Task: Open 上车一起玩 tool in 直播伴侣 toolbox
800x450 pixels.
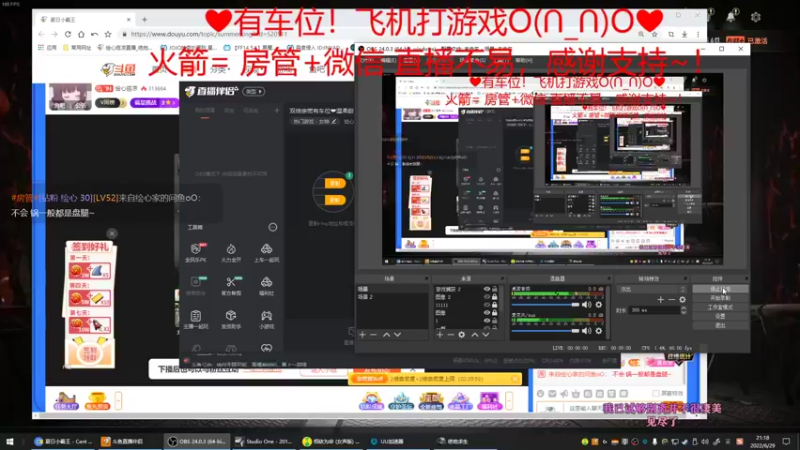Action: (266, 253)
